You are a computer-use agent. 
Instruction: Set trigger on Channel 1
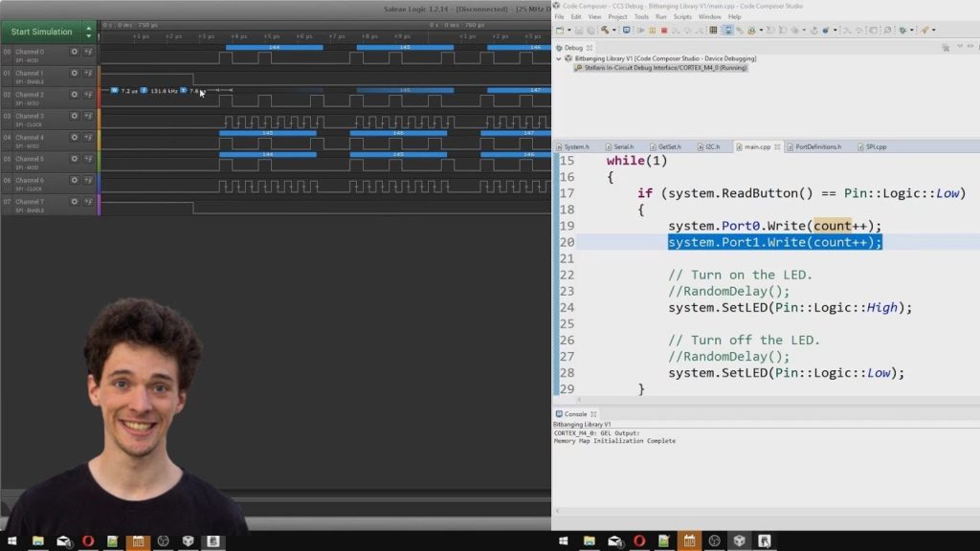click(88, 73)
